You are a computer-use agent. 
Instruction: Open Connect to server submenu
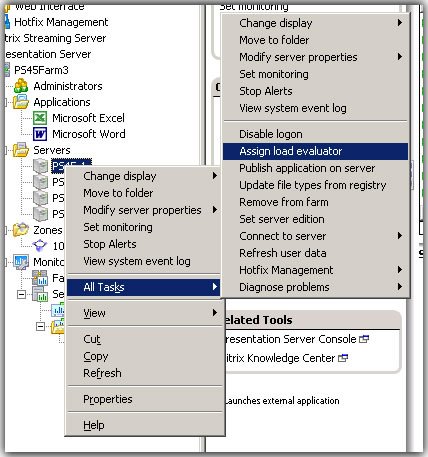coord(315,236)
